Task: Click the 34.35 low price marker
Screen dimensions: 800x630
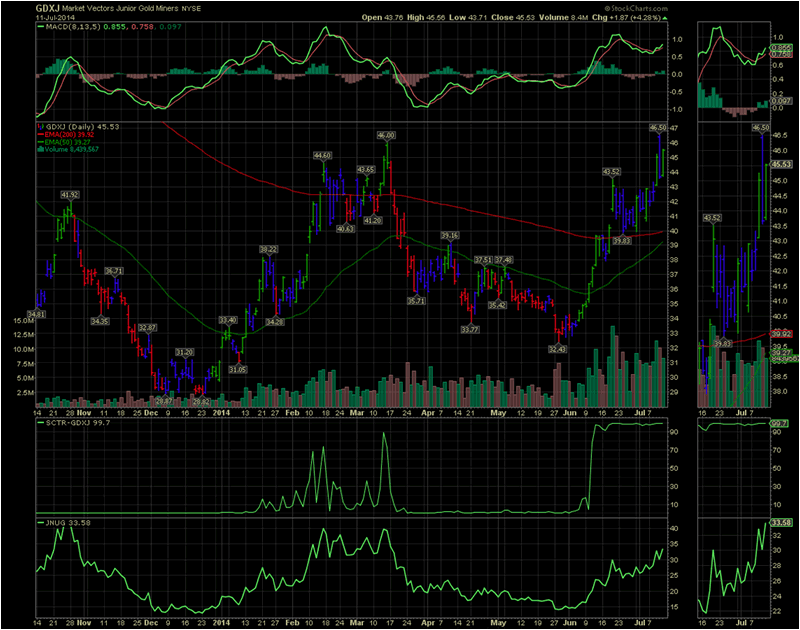Action: tap(99, 321)
